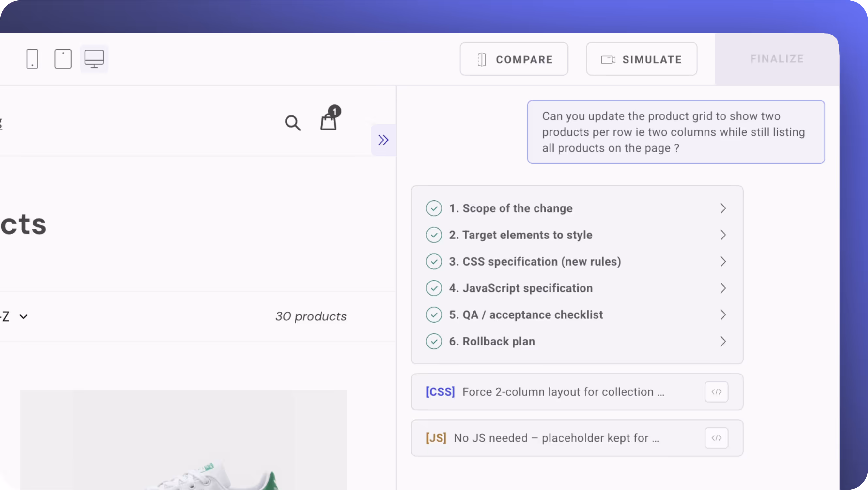Viewport: 868px width, 490px height.
Task: Click checkmark beside Scope of the change
Action: [x=434, y=208]
